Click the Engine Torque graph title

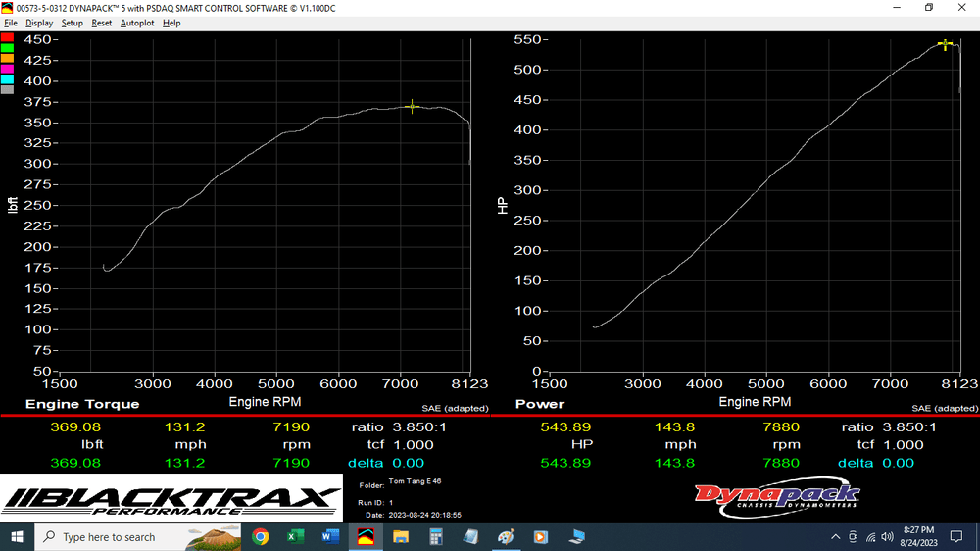click(82, 404)
